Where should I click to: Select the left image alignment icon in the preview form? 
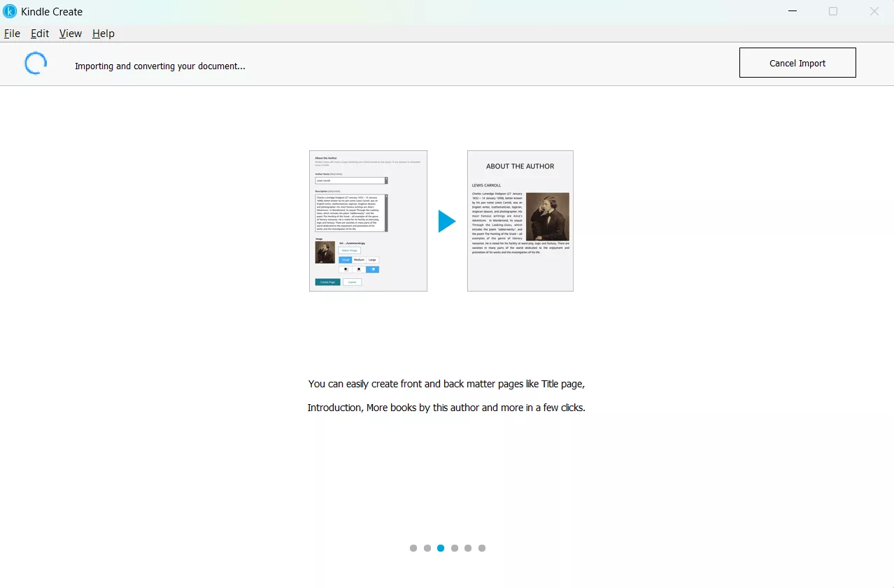click(346, 269)
